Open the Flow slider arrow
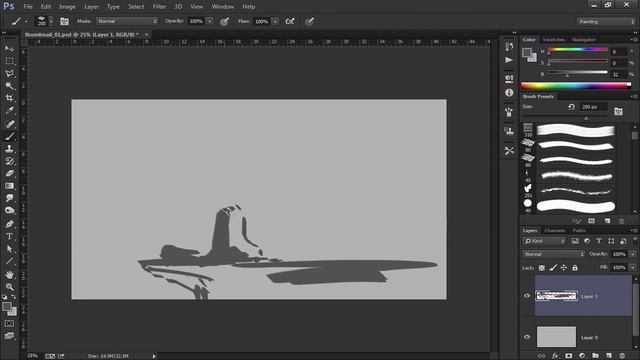 point(275,21)
